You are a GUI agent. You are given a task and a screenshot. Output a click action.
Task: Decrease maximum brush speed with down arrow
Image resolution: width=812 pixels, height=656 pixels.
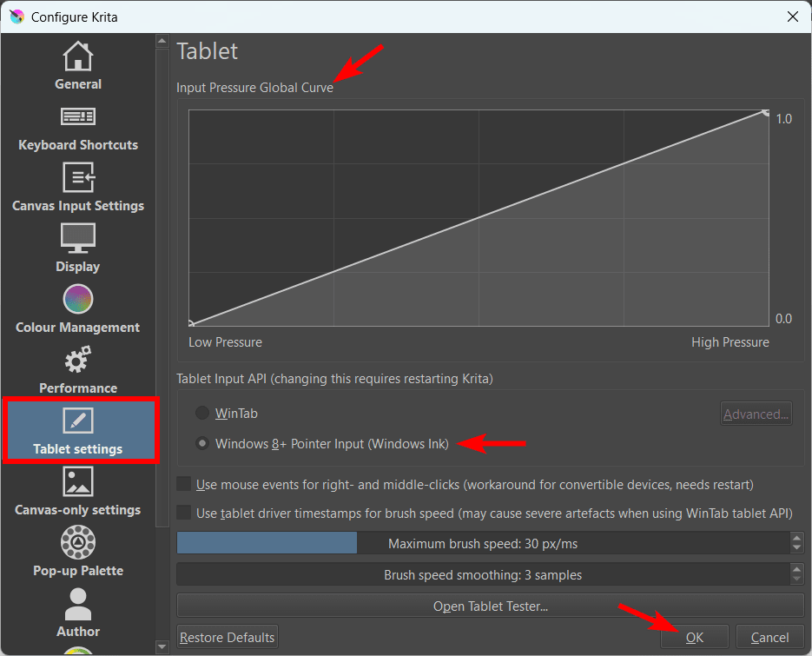click(x=796, y=548)
